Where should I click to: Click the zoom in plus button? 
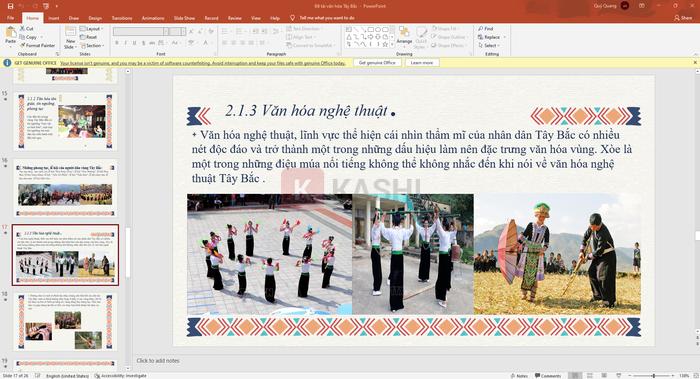[674, 376]
